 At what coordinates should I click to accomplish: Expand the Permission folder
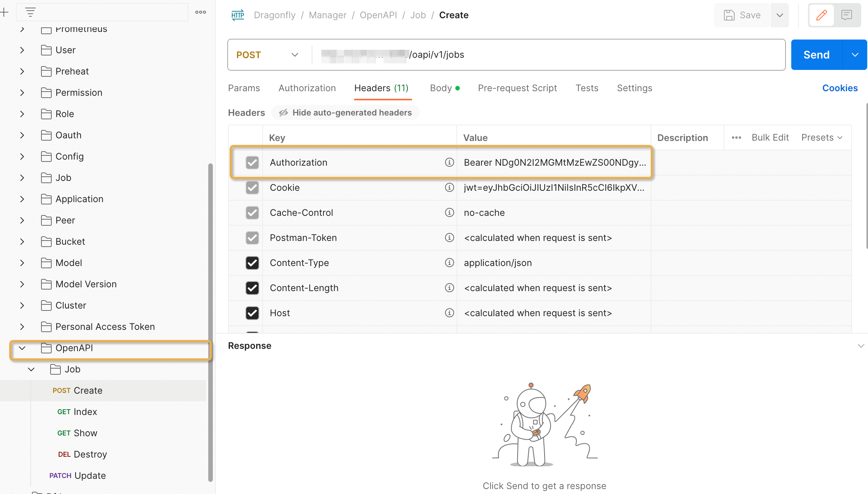pos(22,93)
